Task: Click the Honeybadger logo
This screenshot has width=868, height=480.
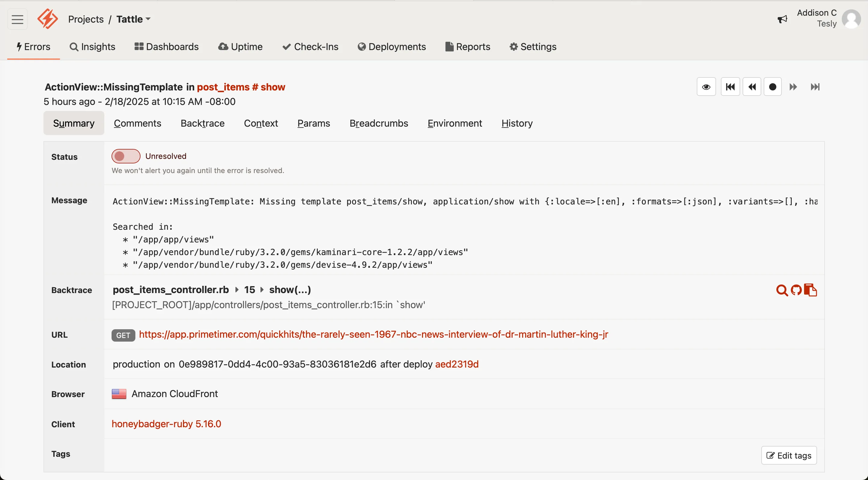Action: [x=48, y=19]
